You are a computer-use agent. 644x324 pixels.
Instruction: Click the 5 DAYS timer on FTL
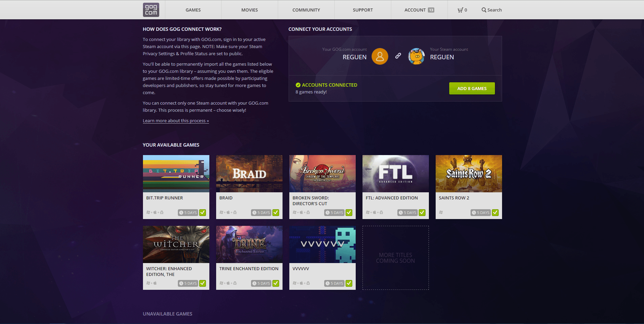click(408, 213)
